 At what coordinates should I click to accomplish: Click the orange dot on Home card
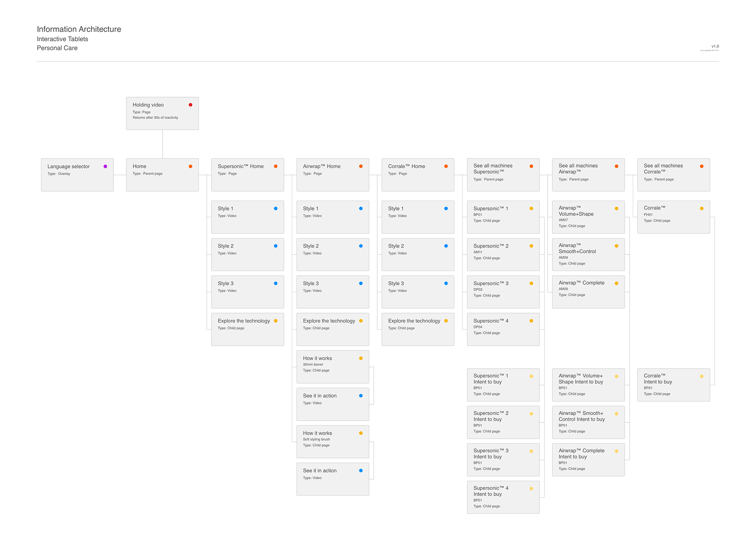[x=191, y=166]
